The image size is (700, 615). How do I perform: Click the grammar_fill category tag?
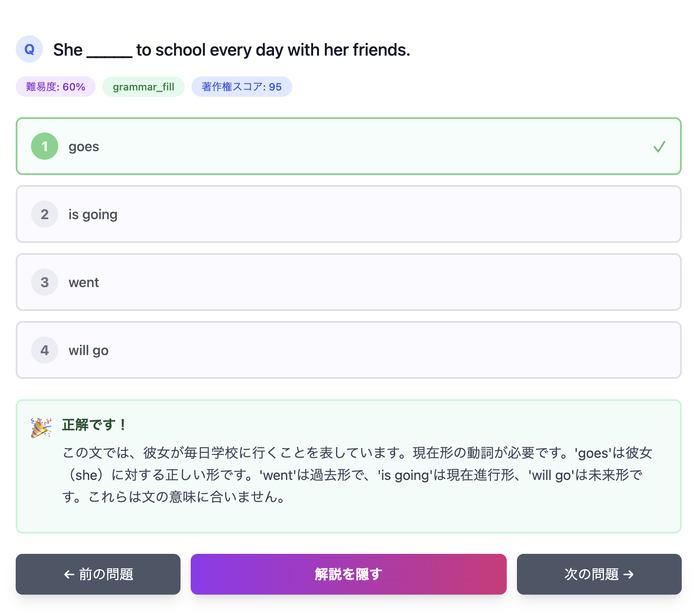coord(143,86)
